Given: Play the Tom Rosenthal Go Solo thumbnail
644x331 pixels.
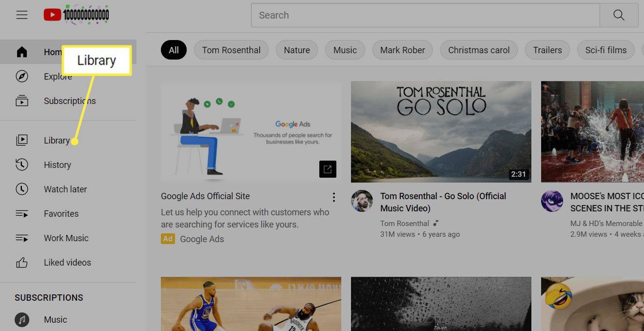Looking at the screenshot, I should (441, 132).
